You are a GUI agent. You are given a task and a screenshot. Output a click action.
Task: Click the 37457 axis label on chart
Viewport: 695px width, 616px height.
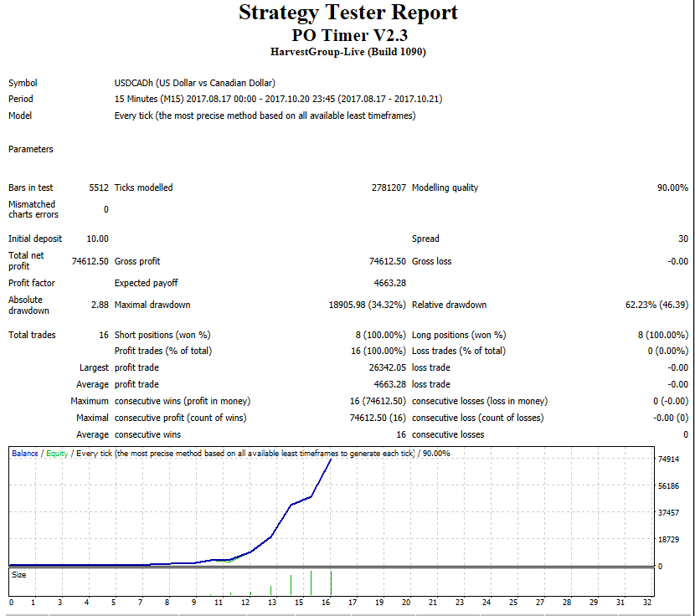pyautogui.click(x=668, y=513)
